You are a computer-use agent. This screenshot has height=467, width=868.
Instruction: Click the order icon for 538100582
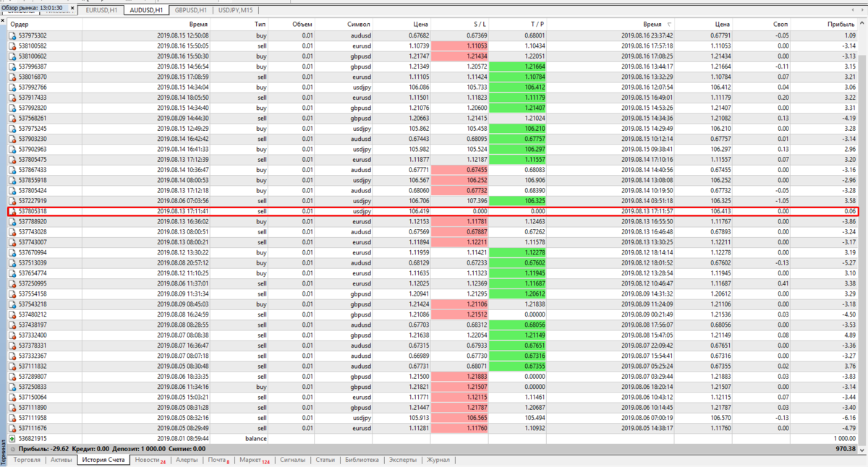point(12,46)
